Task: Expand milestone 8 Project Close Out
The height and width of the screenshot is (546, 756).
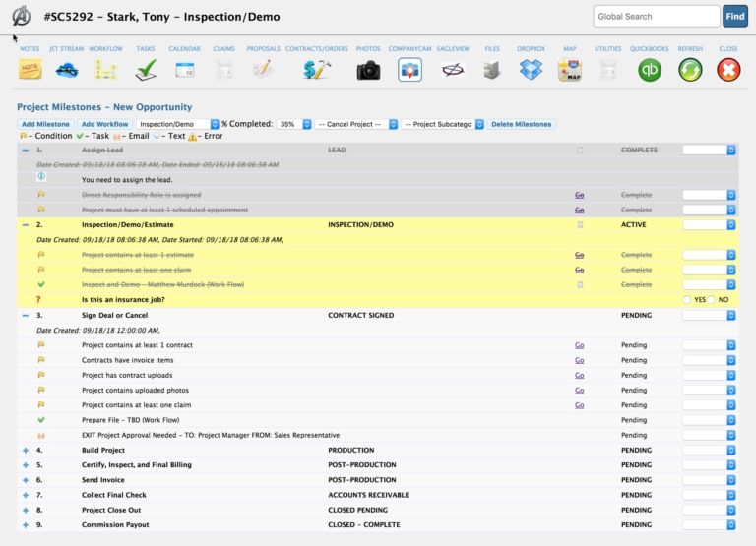Action: pos(26,510)
